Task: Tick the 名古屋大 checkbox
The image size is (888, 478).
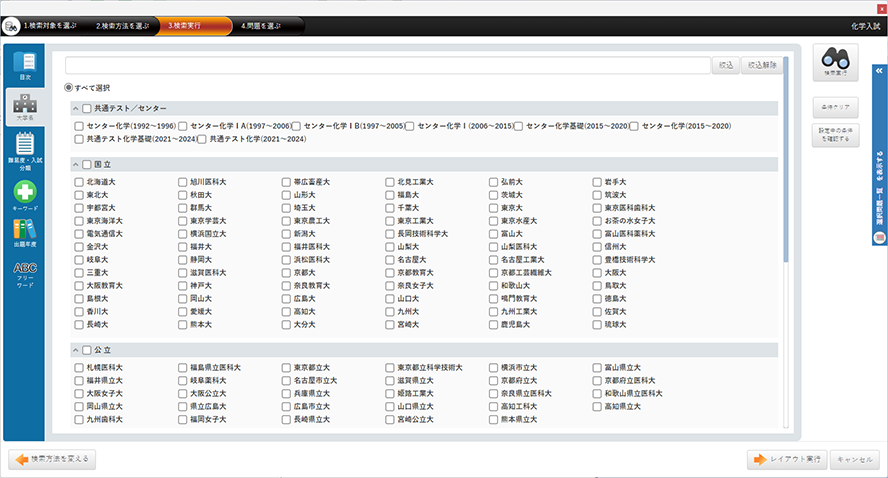Action: (390, 259)
